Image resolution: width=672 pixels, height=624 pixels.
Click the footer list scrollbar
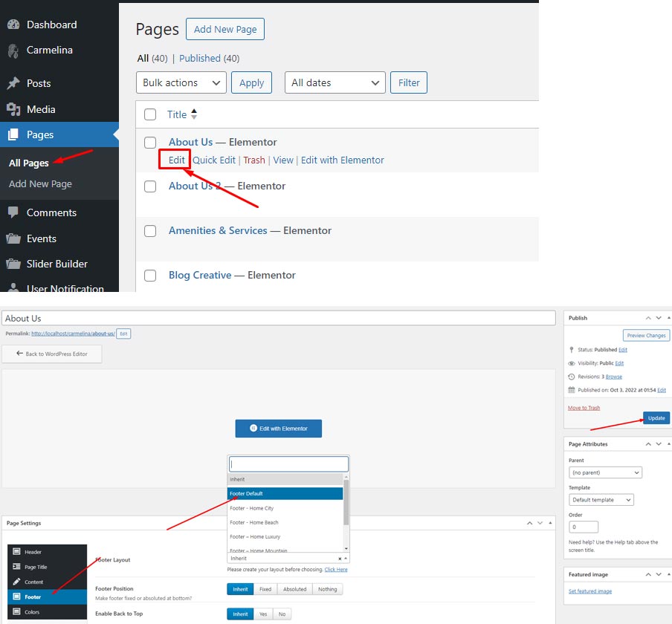click(x=346, y=502)
